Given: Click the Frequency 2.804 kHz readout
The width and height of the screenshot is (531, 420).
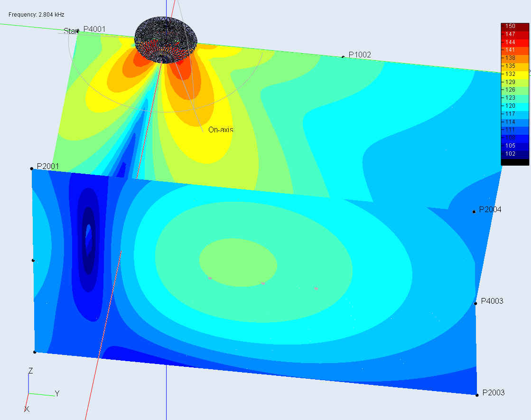Looking at the screenshot, I should click(x=37, y=15).
